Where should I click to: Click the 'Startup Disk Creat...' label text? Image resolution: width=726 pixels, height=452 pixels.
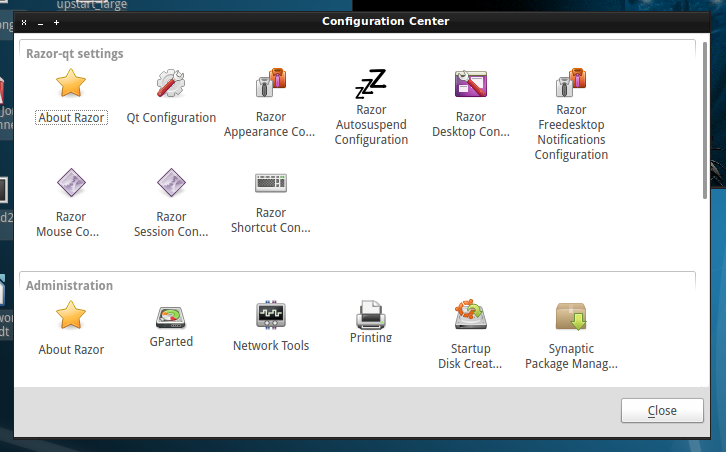[470, 356]
